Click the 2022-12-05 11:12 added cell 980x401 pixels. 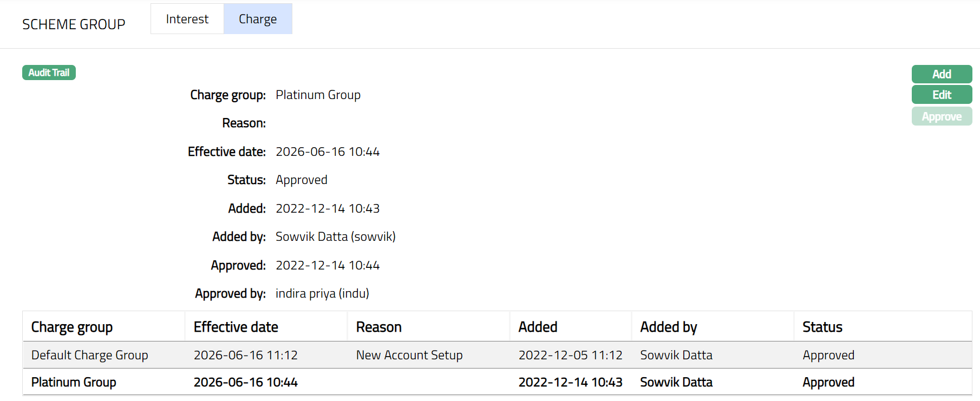click(x=571, y=355)
